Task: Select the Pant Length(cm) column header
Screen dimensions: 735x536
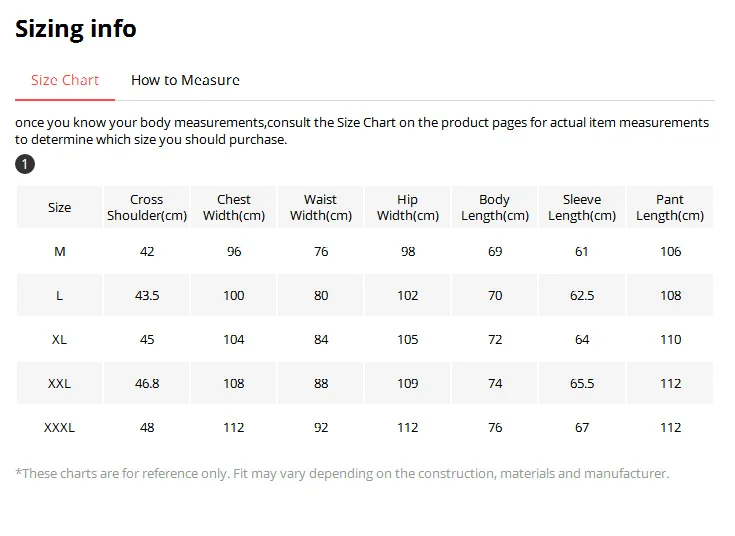Action: [670, 207]
